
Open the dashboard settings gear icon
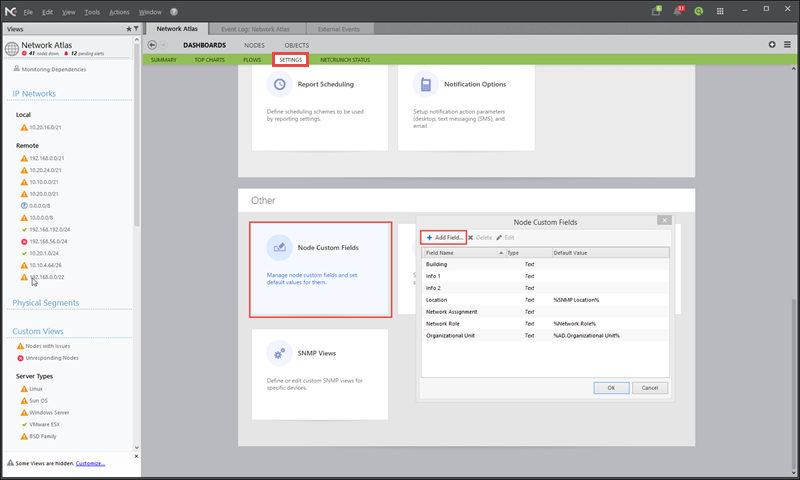[x=772, y=45]
